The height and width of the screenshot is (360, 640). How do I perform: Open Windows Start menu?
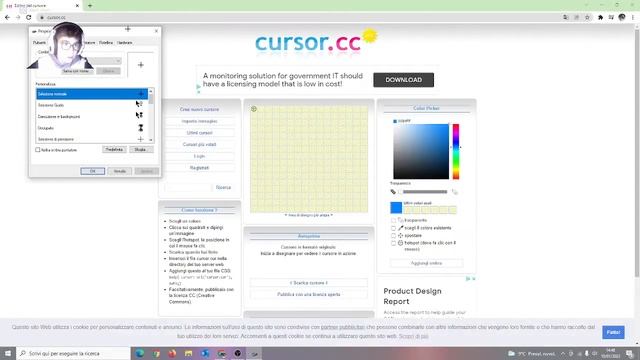pyautogui.click(x=8, y=353)
